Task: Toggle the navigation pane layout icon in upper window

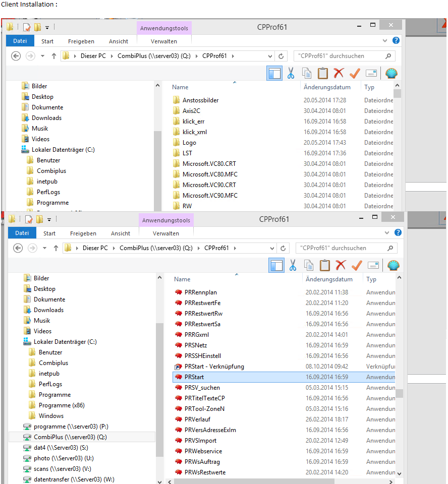Action: pyautogui.click(x=274, y=73)
